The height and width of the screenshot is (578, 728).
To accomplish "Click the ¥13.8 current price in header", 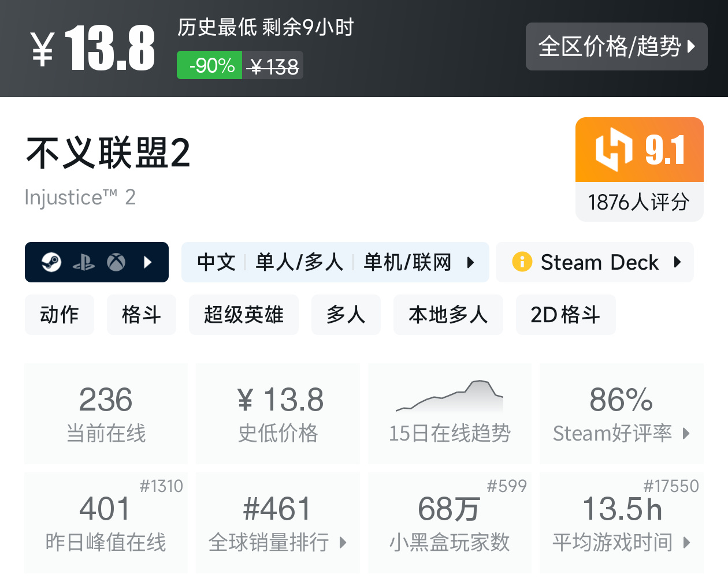I will [92, 49].
